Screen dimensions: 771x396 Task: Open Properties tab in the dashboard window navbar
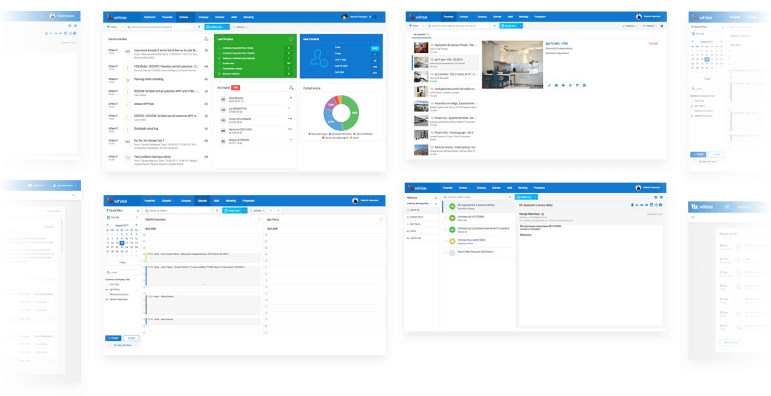(x=167, y=17)
